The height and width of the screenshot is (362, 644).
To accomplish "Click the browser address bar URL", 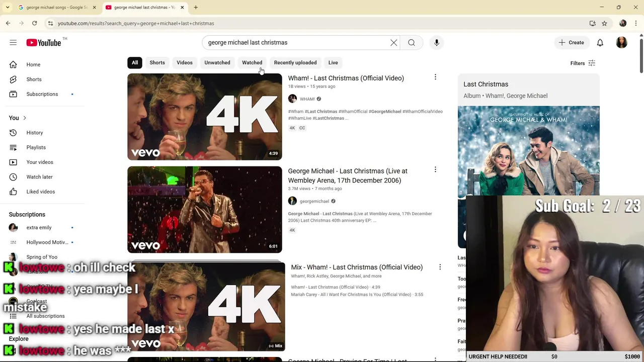I will point(136,23).
